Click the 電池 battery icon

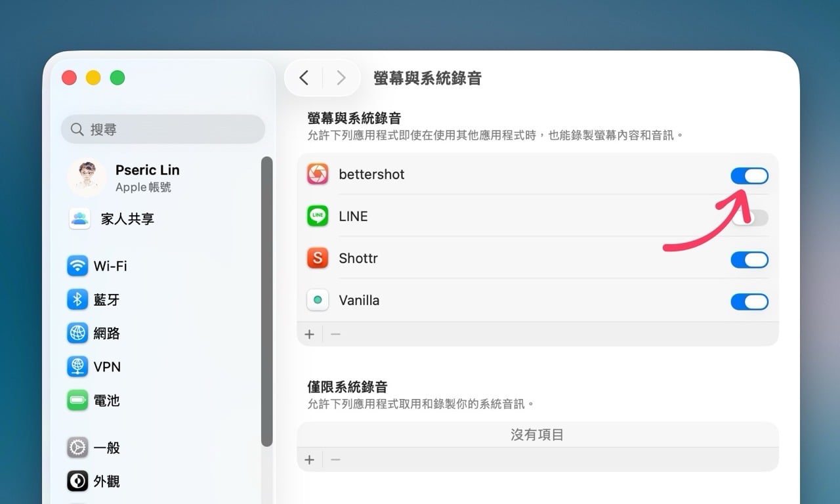coord(77,400)
